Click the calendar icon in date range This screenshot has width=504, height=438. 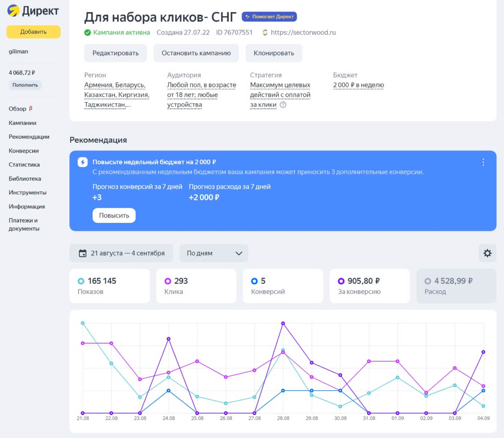click(x=83, y=253)
